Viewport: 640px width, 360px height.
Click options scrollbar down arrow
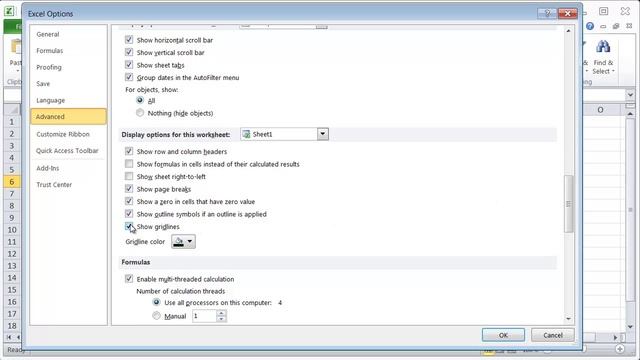click(568, 318)
